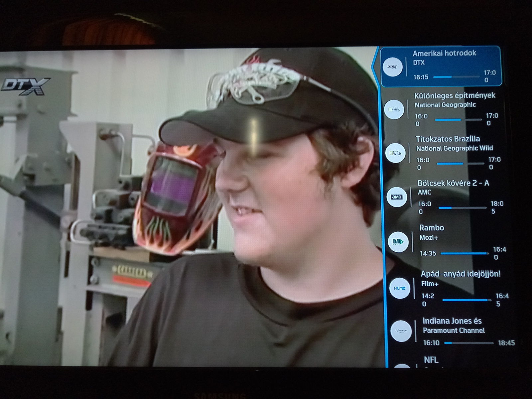Click the "14:35" start time for Rambo

[428, 253]
